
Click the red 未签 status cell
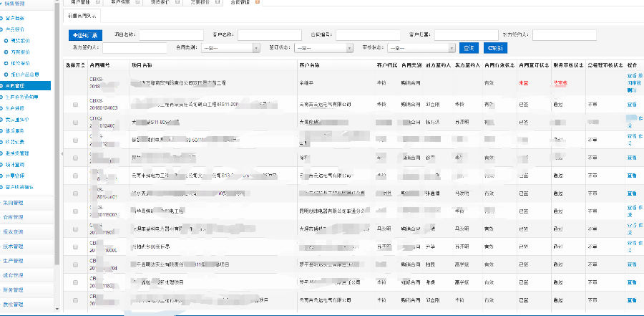(x=523, y=83)
